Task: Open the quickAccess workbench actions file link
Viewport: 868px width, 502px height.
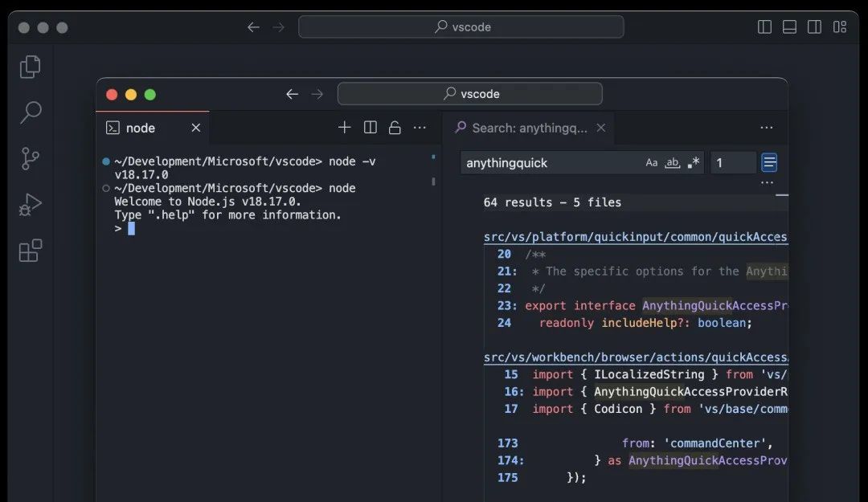Action: point(635,357)
